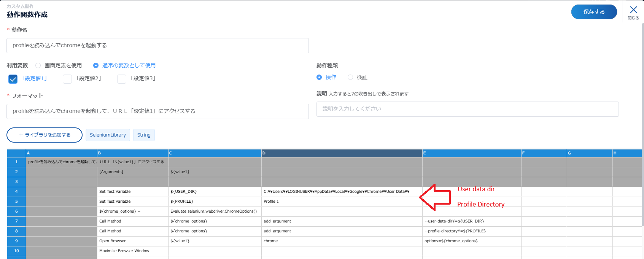Select row 4 header
The image size is (644, 259).
coord(16,192)
